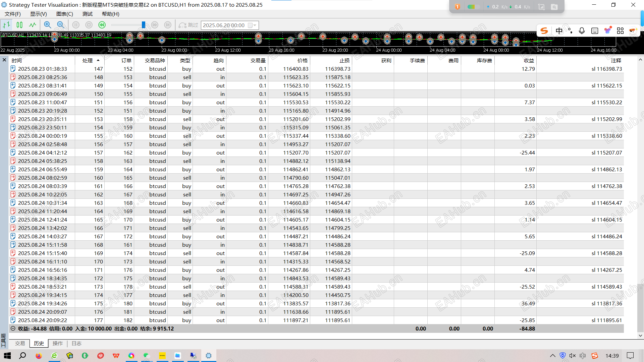Zoom out on the chart
This screenshot has width=644, height=362.
click(x=61, y=25)
